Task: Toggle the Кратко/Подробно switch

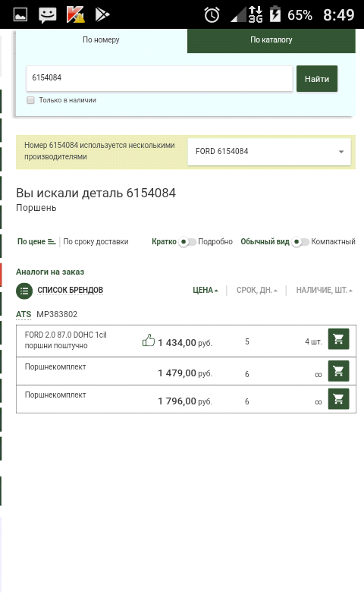Action: click(187, 242)
